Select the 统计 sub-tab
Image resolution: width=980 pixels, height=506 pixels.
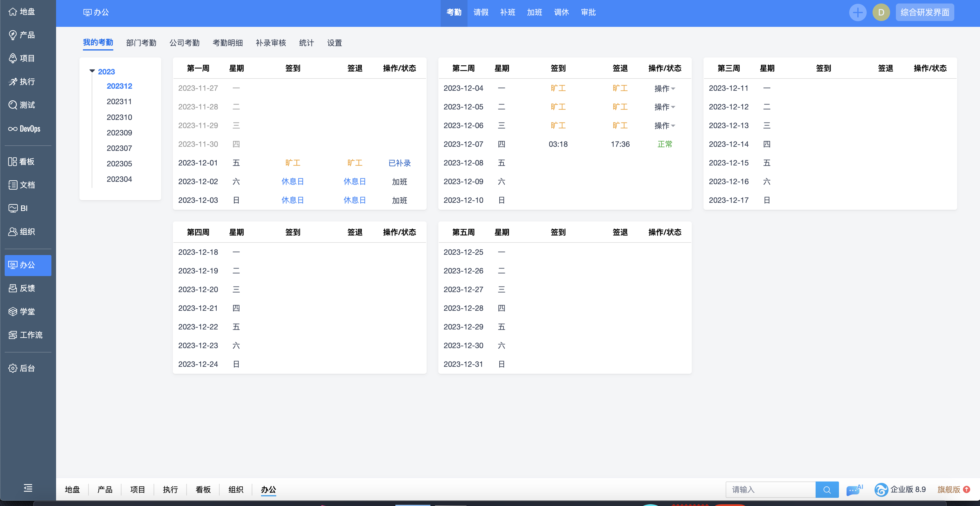(307, 43)
